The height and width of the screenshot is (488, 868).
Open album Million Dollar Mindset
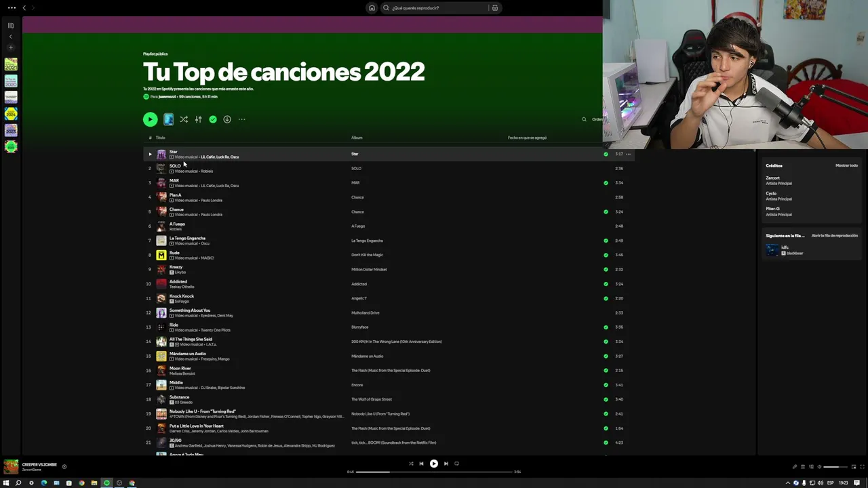coord(369,269)
